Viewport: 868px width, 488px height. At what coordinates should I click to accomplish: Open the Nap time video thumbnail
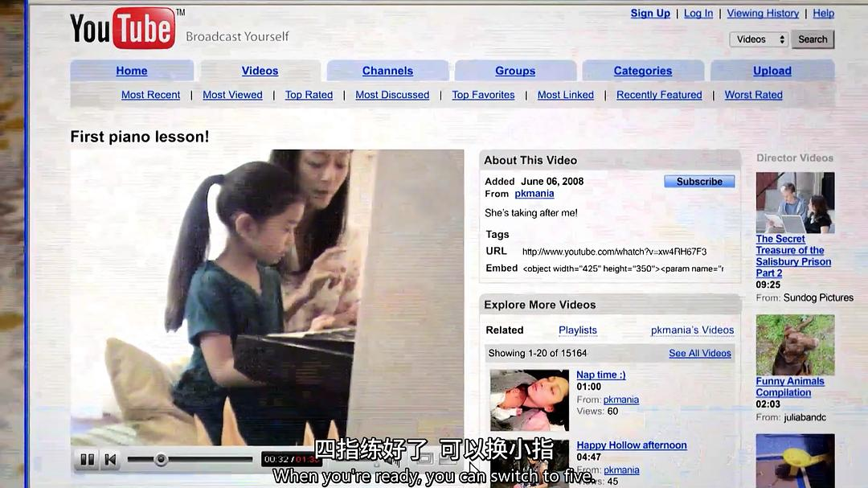coord(529,400)
